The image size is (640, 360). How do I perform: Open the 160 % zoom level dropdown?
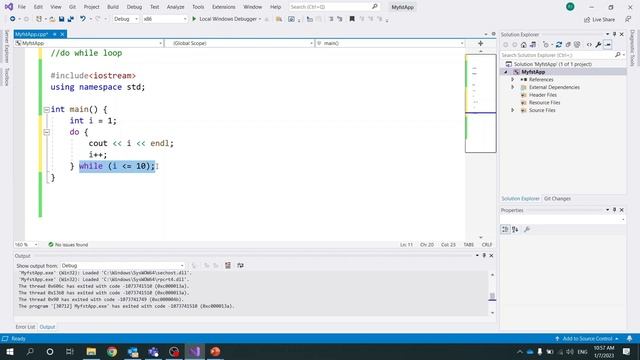[x=26, y=245]
